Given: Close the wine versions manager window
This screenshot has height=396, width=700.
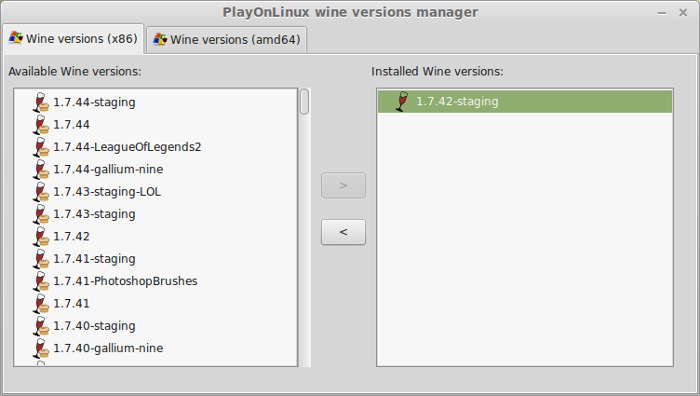Looking at the screenshot, I should 683,13.
